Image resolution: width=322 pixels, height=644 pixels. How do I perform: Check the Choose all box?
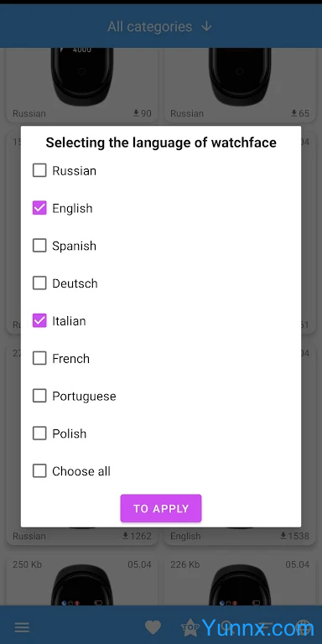coord(39,471)
